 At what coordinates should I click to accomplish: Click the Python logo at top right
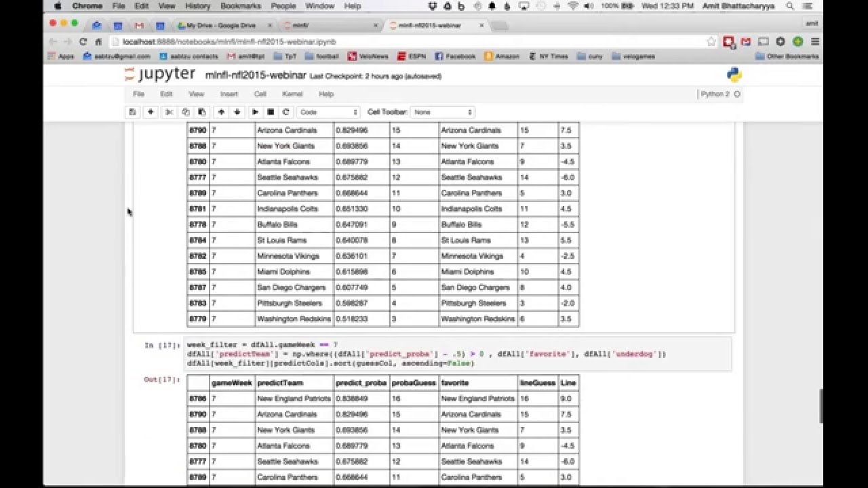pos(734,75)
